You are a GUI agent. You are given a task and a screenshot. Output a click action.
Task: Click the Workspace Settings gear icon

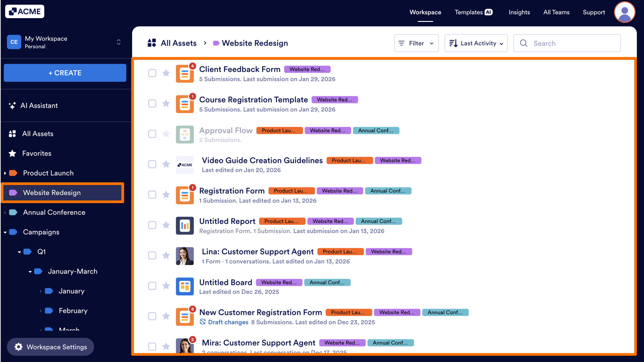(18, 347)
